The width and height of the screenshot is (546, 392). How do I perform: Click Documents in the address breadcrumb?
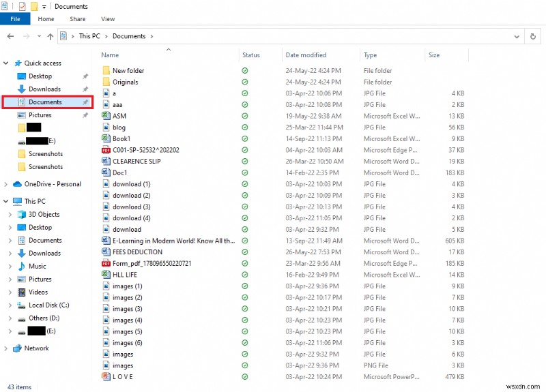tap(129, 36)
